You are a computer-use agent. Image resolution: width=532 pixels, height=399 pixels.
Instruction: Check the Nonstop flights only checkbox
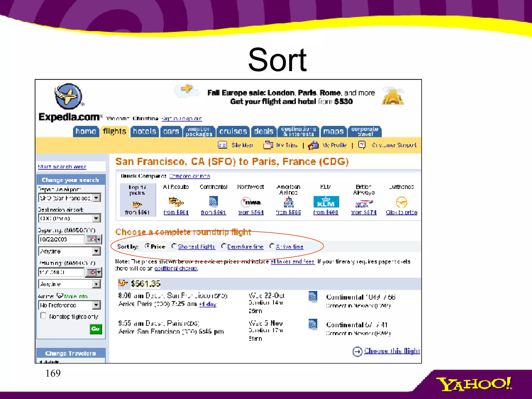(x=43, y=316)
